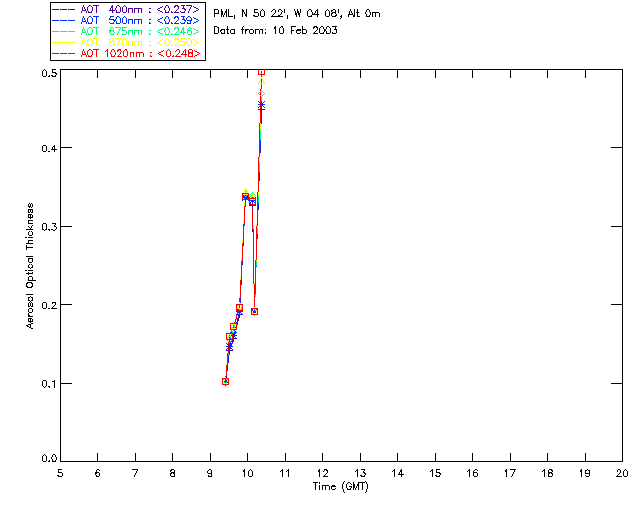Screen dimensions: 640x512
Task: Select the lowest data point marker near 0.1
Action: 225,381
